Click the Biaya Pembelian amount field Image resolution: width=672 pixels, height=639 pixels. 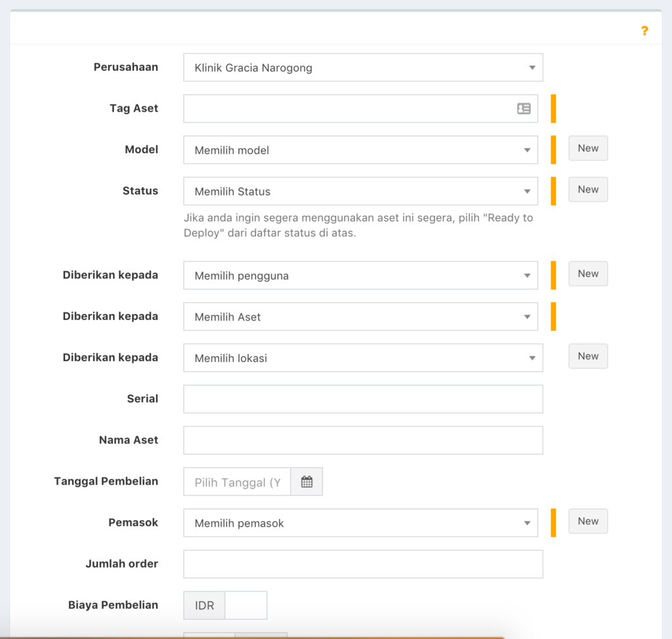pos(245,606)
